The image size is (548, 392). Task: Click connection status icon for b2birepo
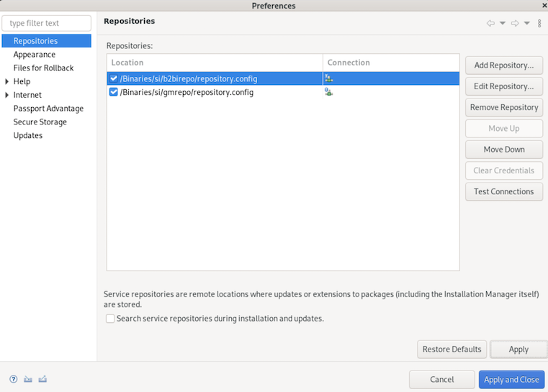click(328, 78)
